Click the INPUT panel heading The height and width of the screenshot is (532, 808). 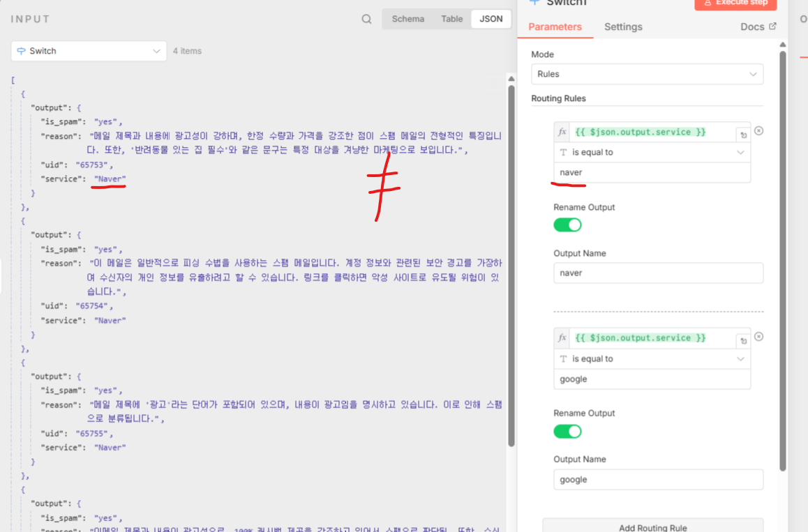[x=31, y=19]
